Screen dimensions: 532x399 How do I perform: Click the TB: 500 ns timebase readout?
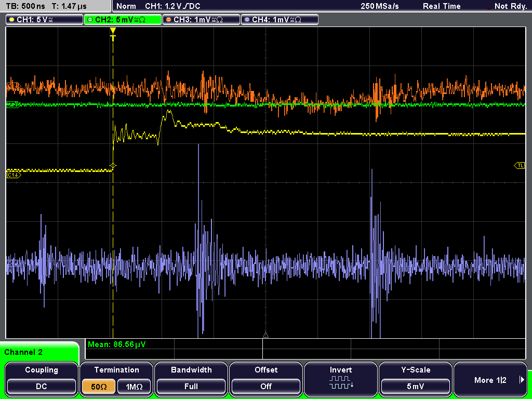pyautogui.click(x=26, y=6)
